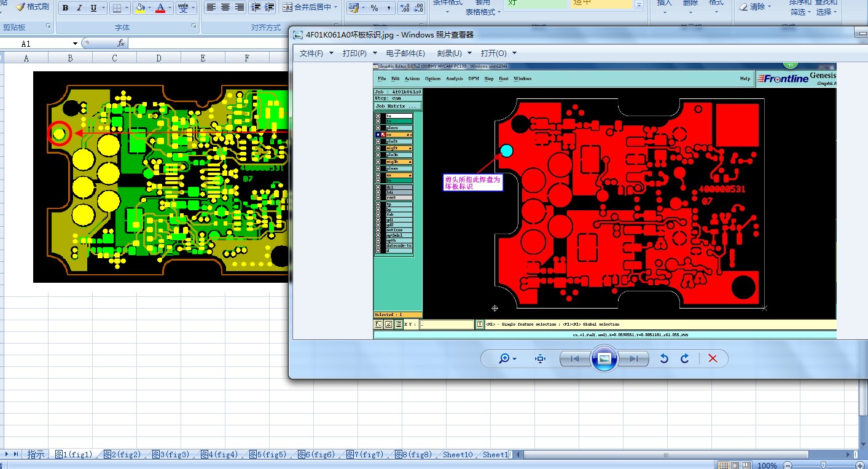Open font color dropdown arrow
Image resolution: width=868 pixels, height=469 pixels.
click(170, 8)
